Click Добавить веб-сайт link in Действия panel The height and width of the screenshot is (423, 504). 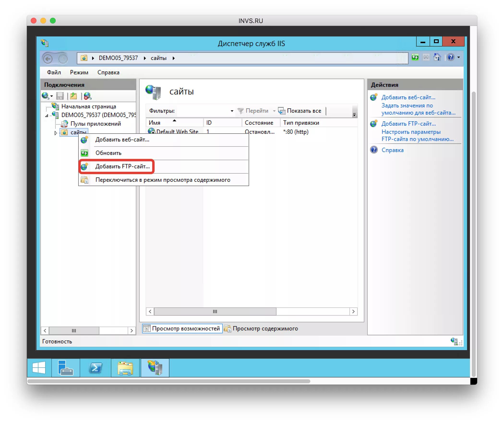[x=408, y=97]
